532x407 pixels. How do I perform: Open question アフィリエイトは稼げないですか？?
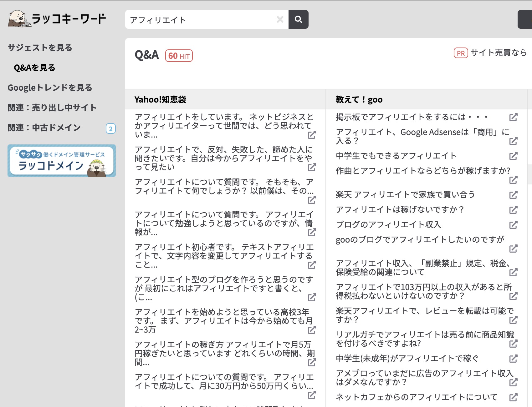coord(400,209)
